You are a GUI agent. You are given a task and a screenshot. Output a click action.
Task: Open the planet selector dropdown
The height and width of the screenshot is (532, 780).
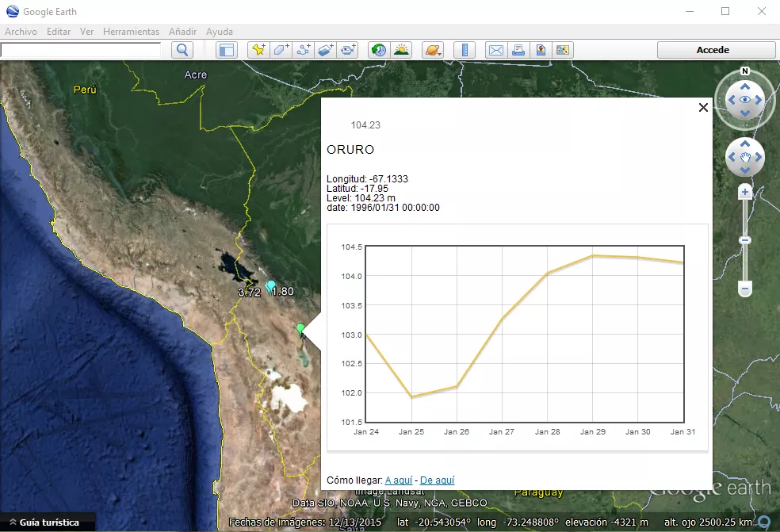pyautogui.click(x=433, y=50)
